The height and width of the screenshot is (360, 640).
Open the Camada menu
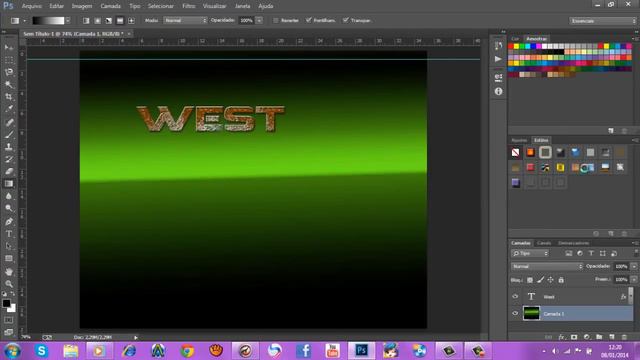(110, 6)
